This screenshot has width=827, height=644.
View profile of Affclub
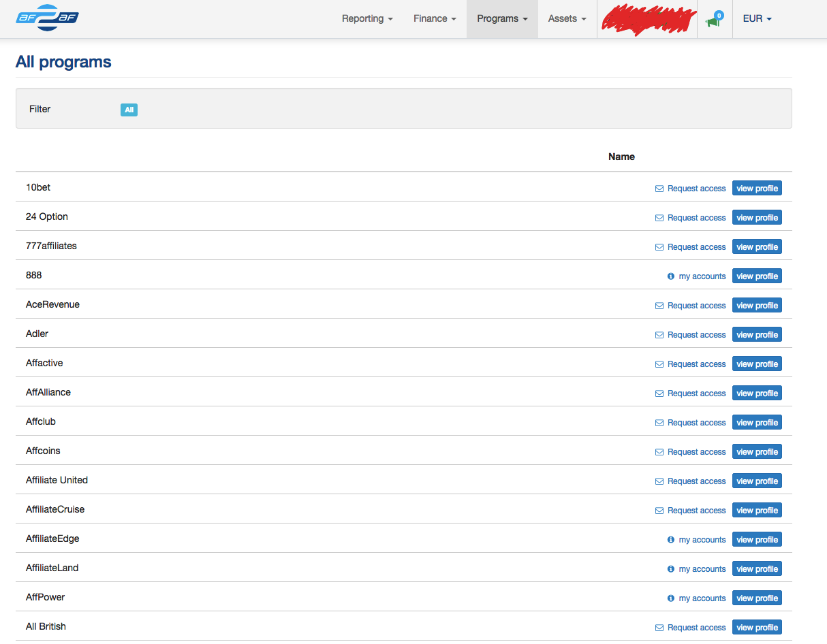point(757,423)
